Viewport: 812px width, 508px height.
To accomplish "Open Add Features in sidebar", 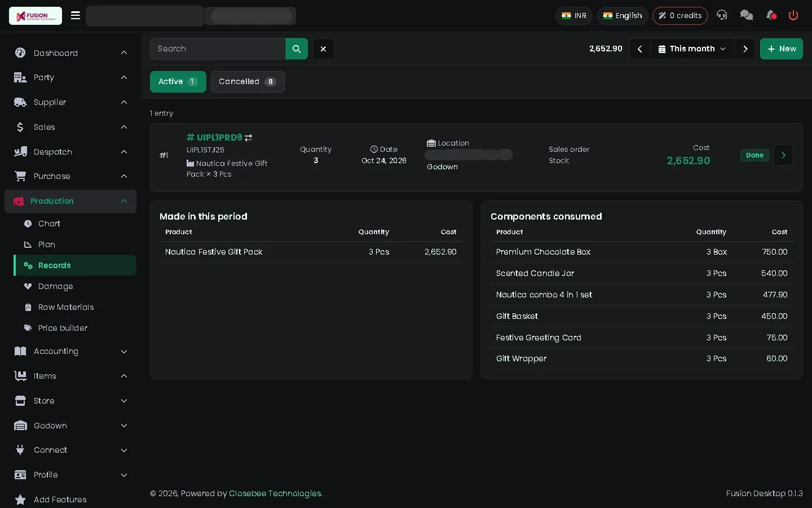I will point(70,500).
